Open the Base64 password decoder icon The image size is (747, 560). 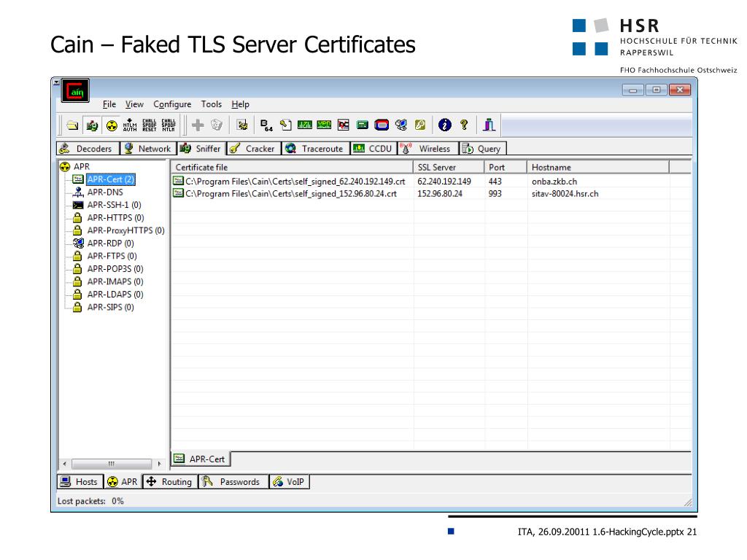(x=266, y=125)
